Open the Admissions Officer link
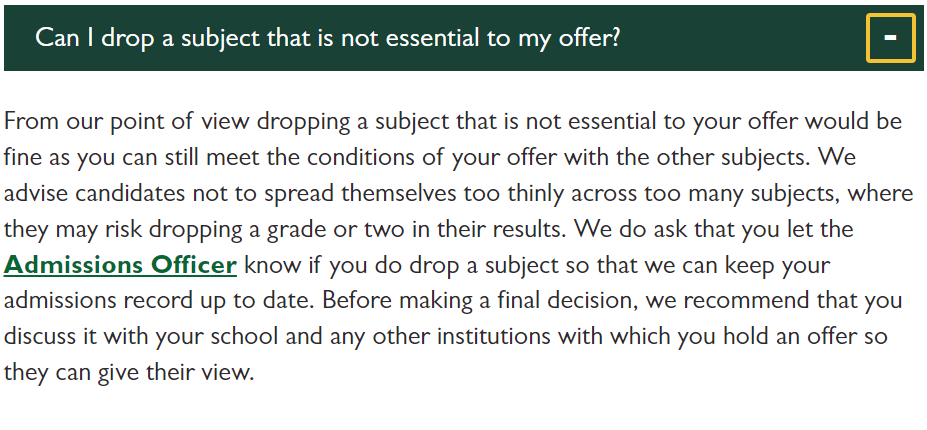 [120, 264]
